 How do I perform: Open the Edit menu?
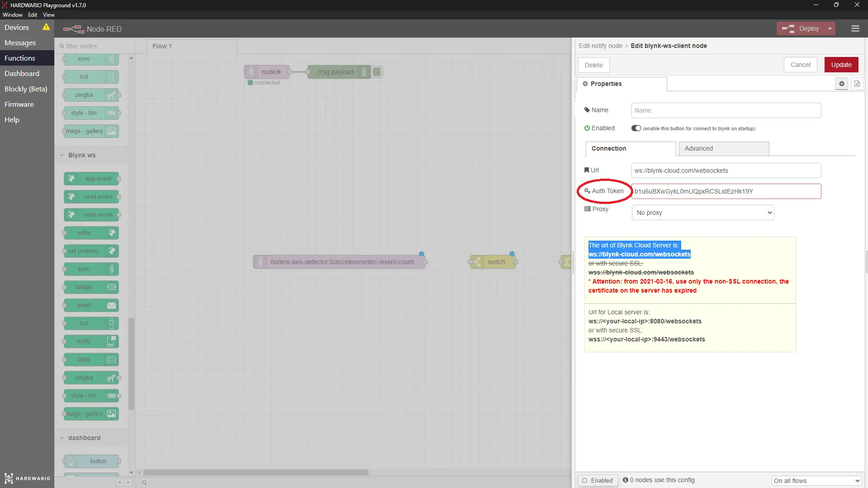tap(33, 15)
